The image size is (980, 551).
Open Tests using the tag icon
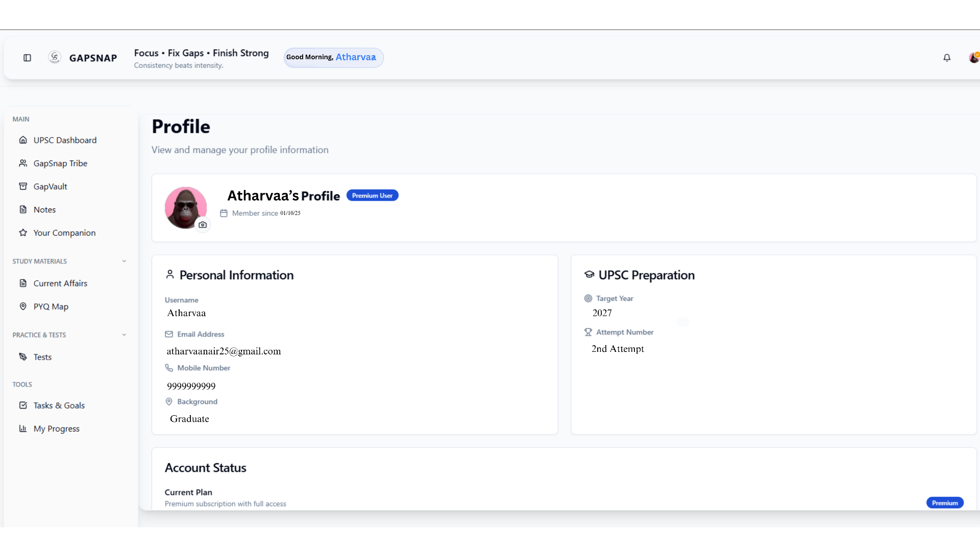tap(23, 356)
